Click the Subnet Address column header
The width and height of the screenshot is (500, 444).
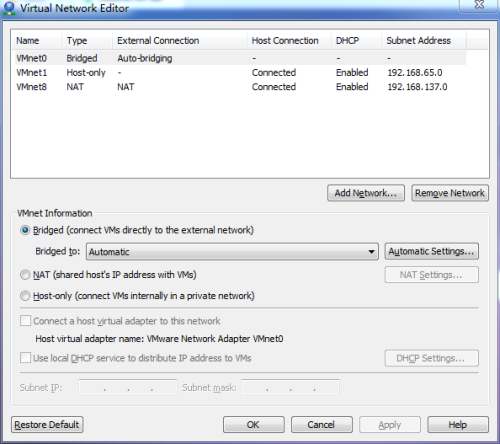[x=424, y=41]
